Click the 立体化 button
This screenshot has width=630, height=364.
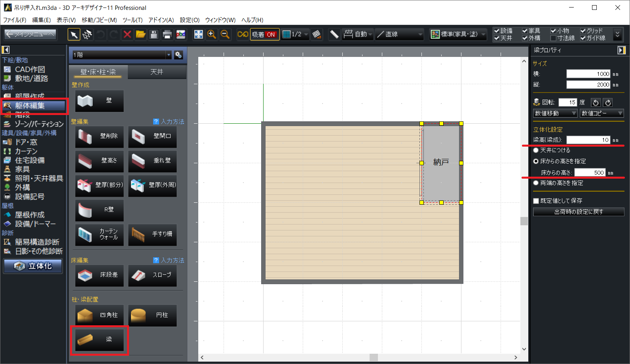[x=33, y=266]
